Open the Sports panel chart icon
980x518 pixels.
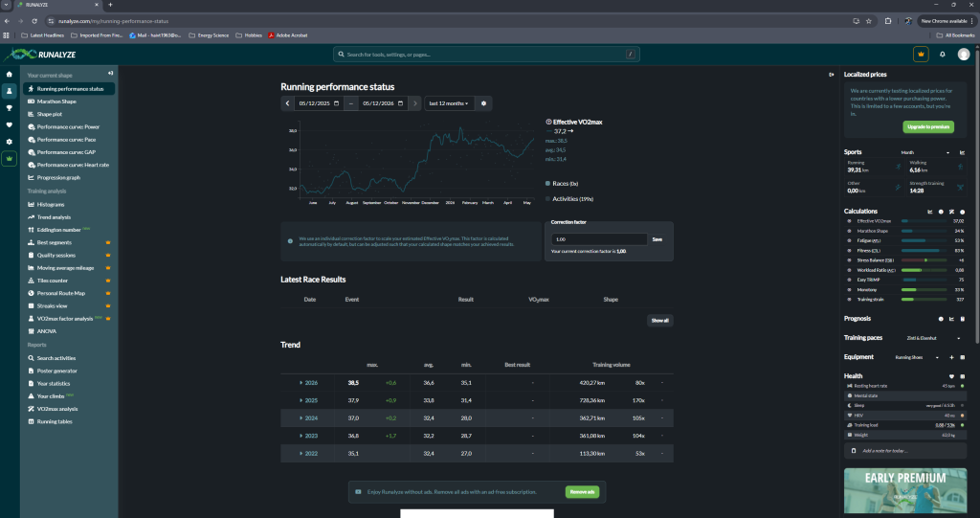click(x=962, y=152)
